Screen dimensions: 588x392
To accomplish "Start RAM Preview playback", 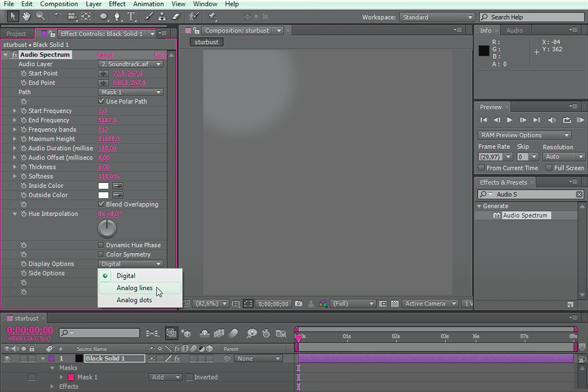I will [x=581, y=120].
